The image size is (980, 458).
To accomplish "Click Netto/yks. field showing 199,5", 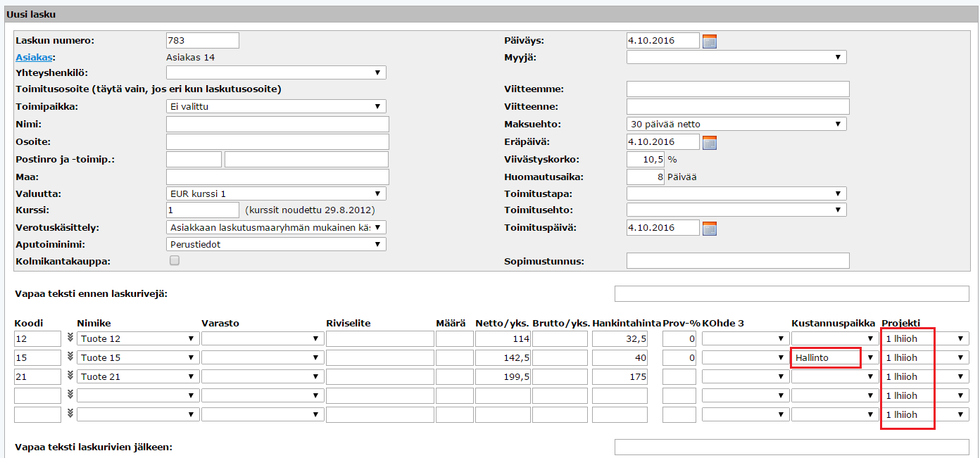I will pos(503,376).
